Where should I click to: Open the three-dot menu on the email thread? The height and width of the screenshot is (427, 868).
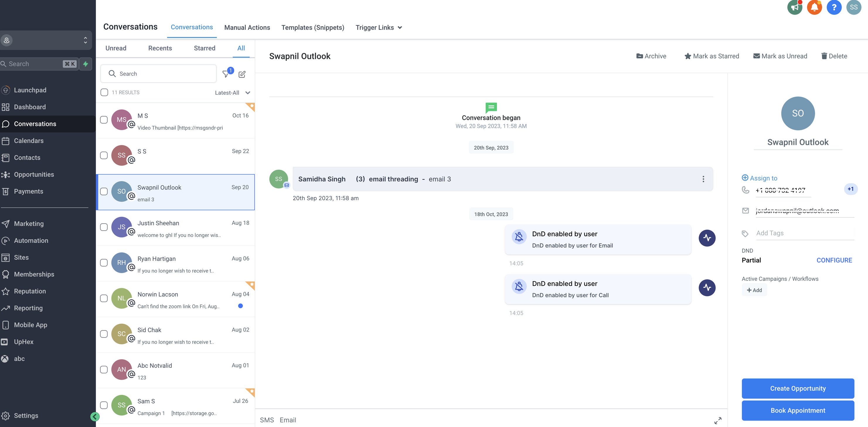[x=703, y=179]
